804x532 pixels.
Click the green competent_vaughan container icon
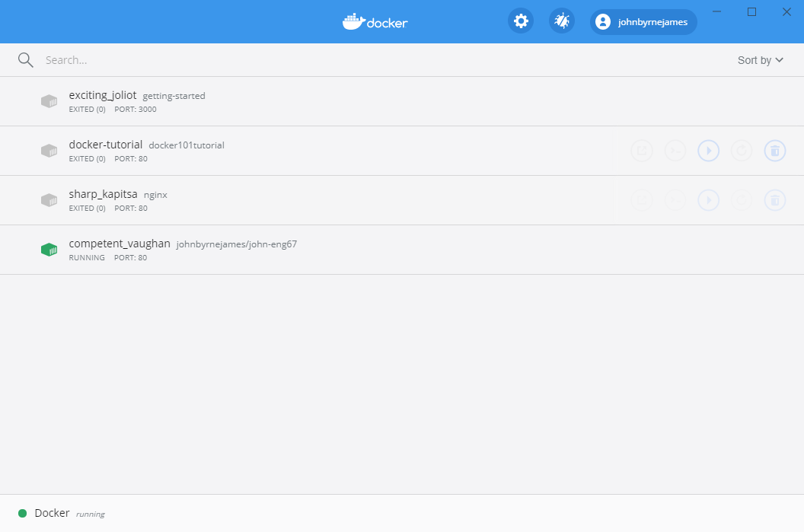(x=49, y=250)
